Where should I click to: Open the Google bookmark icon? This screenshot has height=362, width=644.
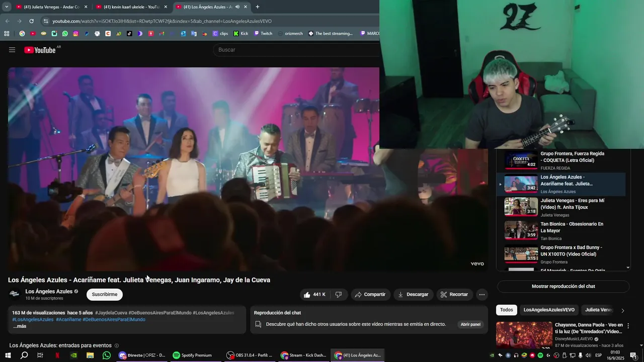pyautogui.click(x=22, y=34)
